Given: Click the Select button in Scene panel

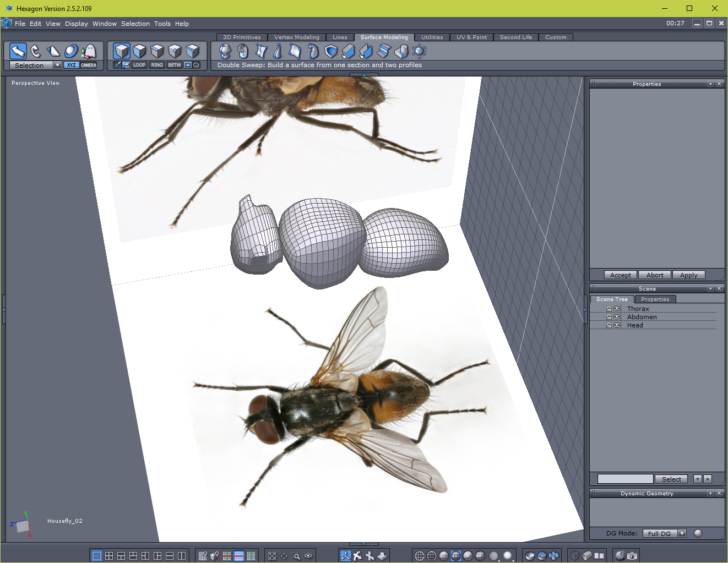Looking at the screenshot, I should pos(671,479).
